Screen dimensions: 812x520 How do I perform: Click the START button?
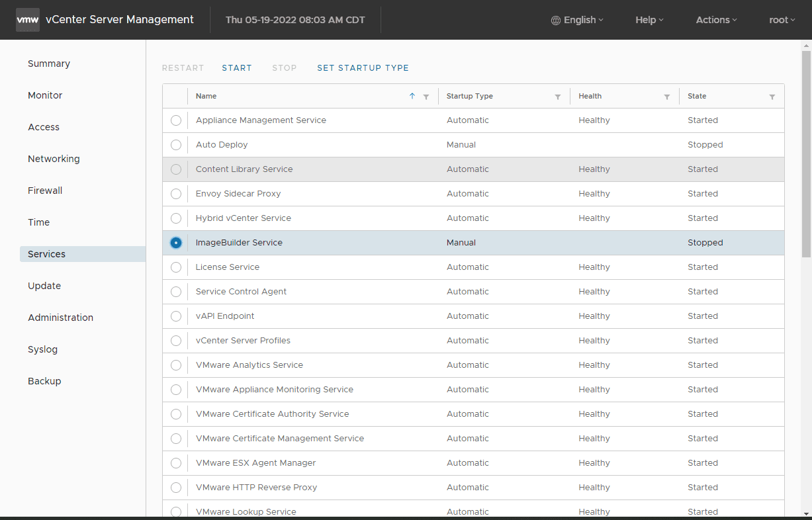[x=237, y=67]
